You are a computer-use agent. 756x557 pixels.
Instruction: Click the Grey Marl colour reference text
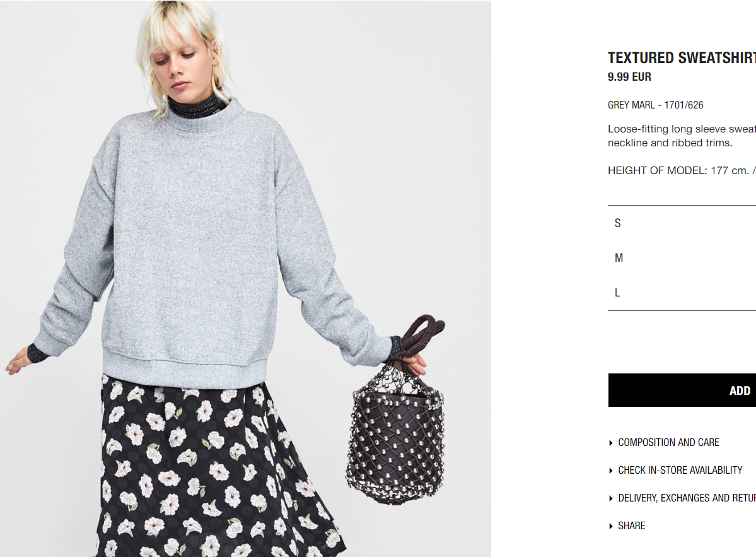655,105
